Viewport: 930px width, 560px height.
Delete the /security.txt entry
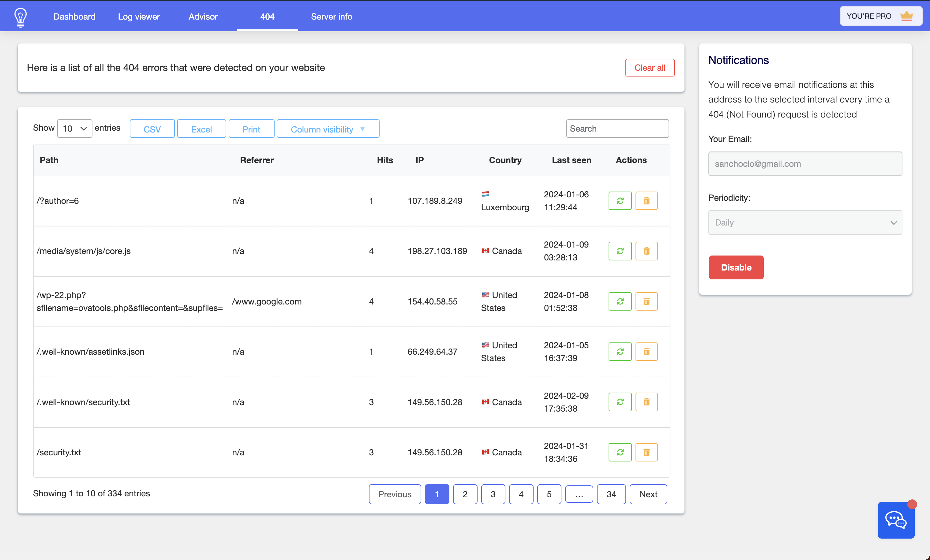[x=646, y=452]
